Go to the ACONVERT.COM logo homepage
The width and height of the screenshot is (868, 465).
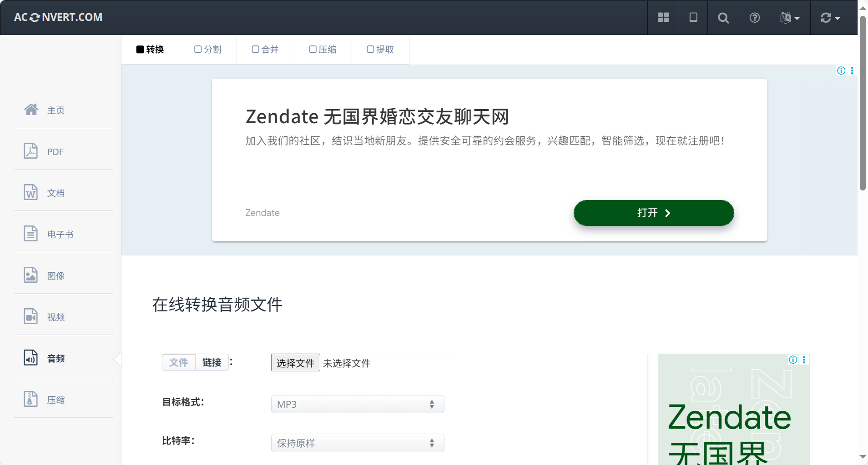coord(58,17)
